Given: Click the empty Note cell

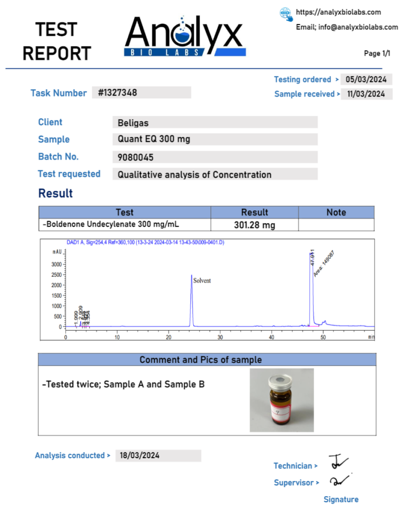Looking at the screenshot, I should (x=336, y=225).
